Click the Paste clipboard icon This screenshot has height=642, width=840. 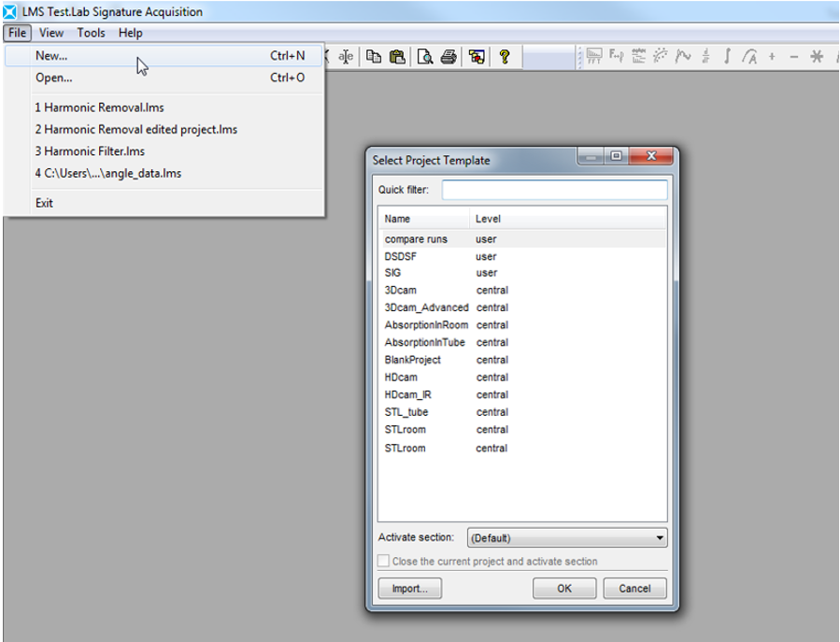pyautogui.click(x=397, y=56)
